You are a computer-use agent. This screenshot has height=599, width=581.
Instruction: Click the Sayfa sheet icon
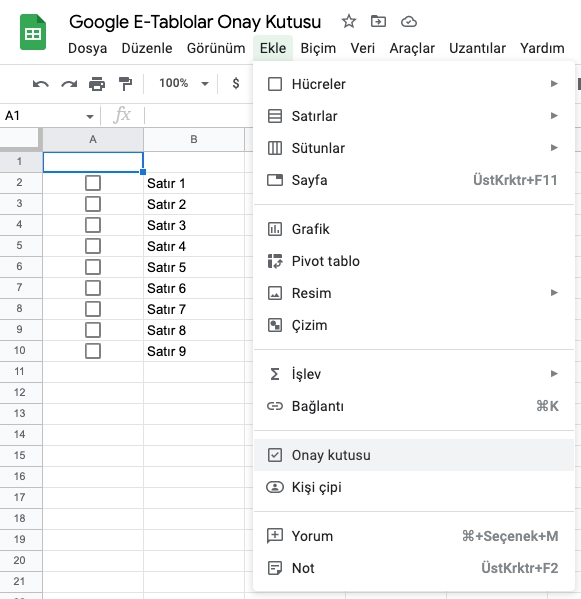click(x=275, y=180)
